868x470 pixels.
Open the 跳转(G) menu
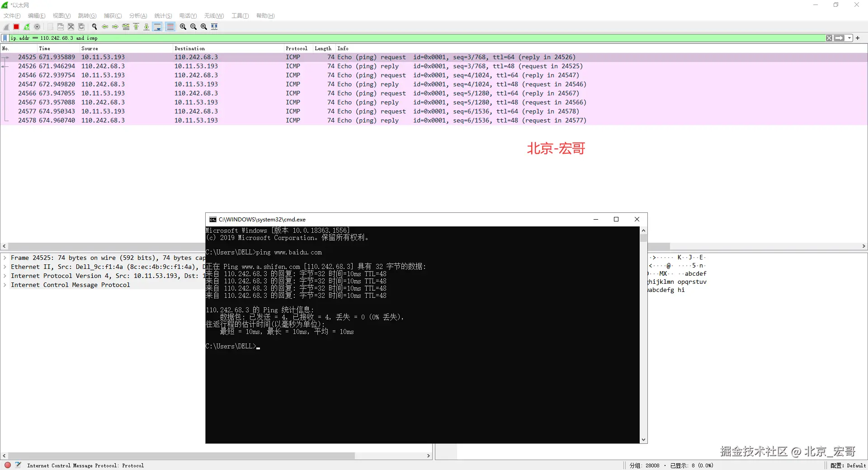point(87,16)
